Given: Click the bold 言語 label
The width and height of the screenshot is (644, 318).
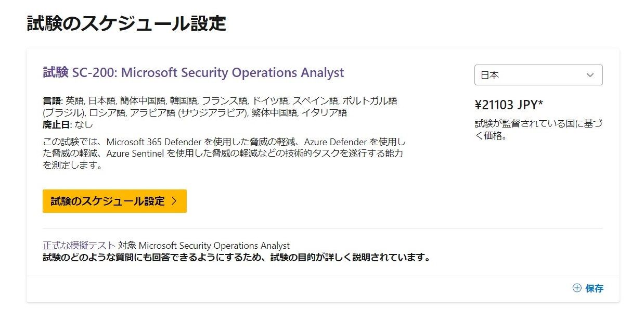Looking at the screenshot, I should coord(53,100).
